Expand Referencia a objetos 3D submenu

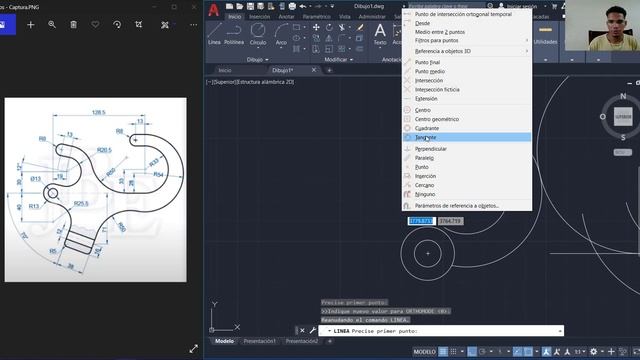[x=467, y=51]
